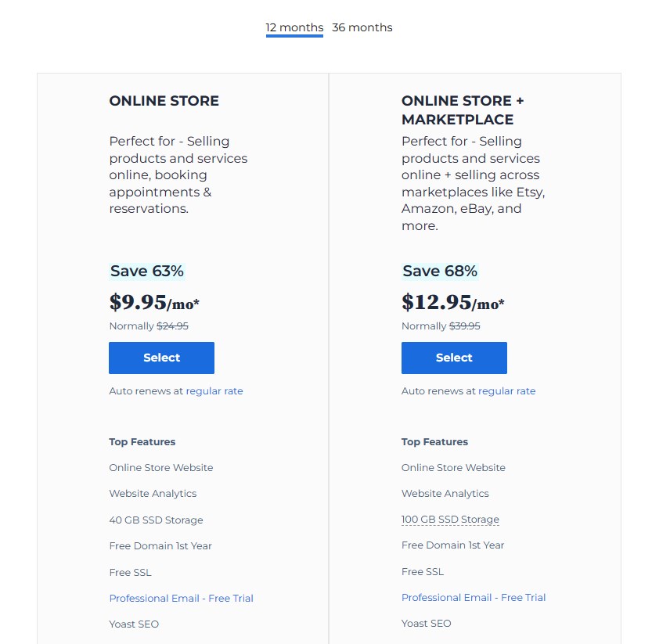Click the crossed-out $39.95 normal price
The height and width of the screenshot is (644, 670).
pos(464,326)
